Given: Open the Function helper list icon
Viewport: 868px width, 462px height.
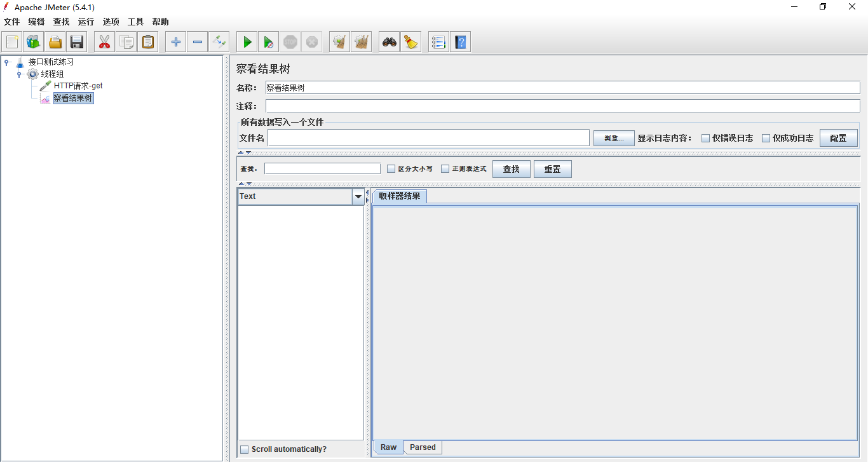Looking at the screenshot, I should coord(438,42).
